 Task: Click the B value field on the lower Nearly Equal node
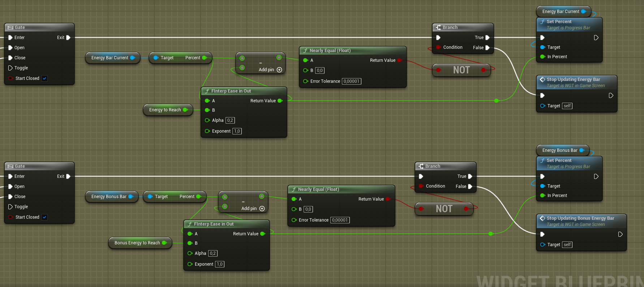(x=308, y=209)
